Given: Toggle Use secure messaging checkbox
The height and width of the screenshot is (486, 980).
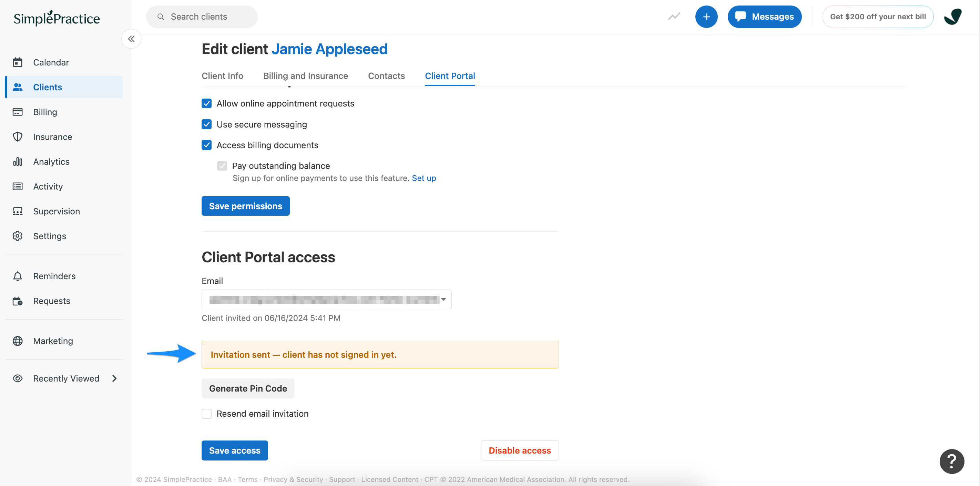Looking at the screenshot, I should 206,124.
